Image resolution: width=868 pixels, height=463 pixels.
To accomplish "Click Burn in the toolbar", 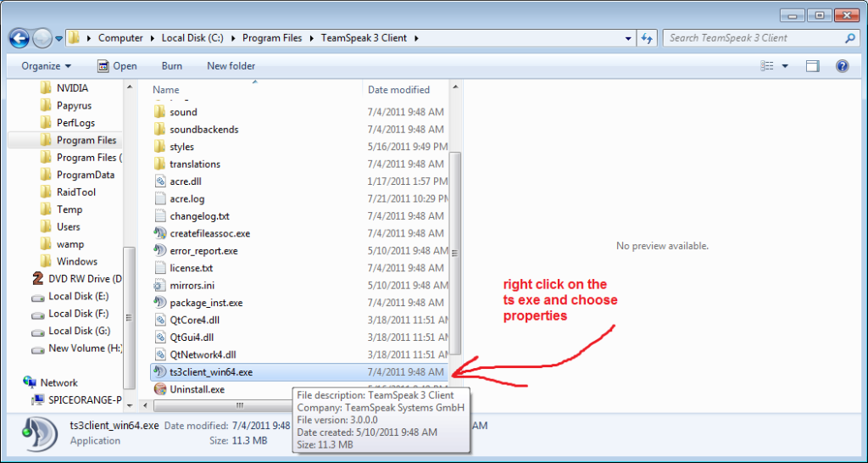I will [x=171, y=66].
